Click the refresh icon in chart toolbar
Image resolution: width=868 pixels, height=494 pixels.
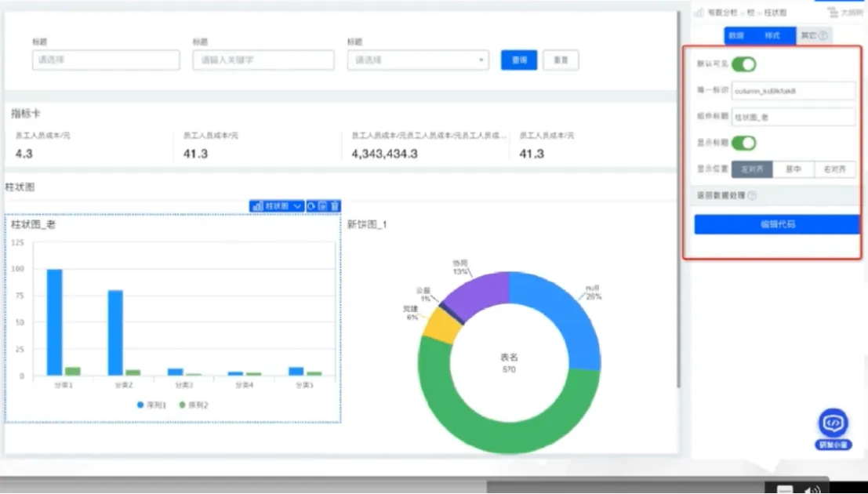pyautogui.click(x=311, y=206)
